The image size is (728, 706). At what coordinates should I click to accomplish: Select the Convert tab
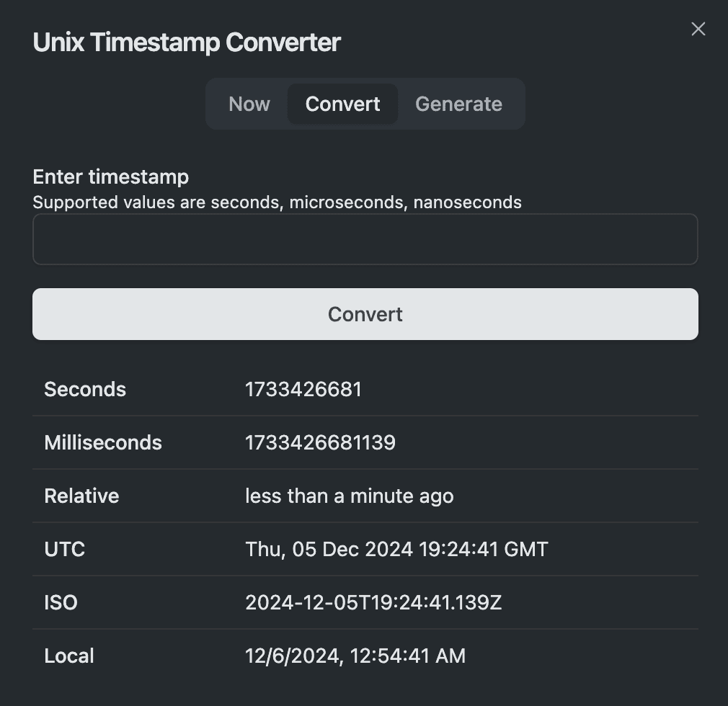[x=342, y=104]
